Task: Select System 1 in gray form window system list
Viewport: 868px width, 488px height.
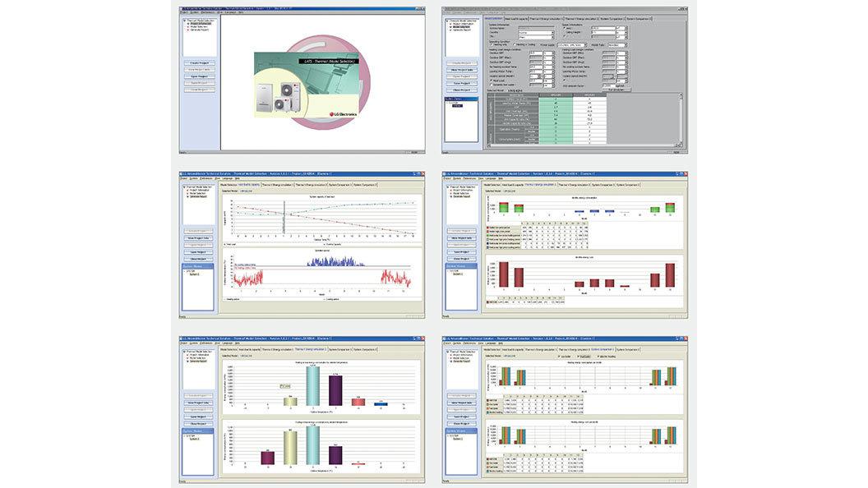Action: click(457, 105)
